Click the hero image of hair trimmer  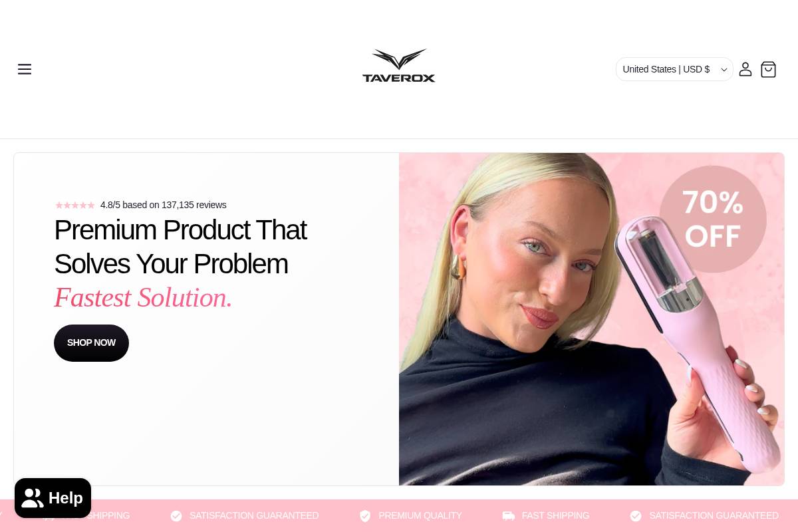click(592, 319)
